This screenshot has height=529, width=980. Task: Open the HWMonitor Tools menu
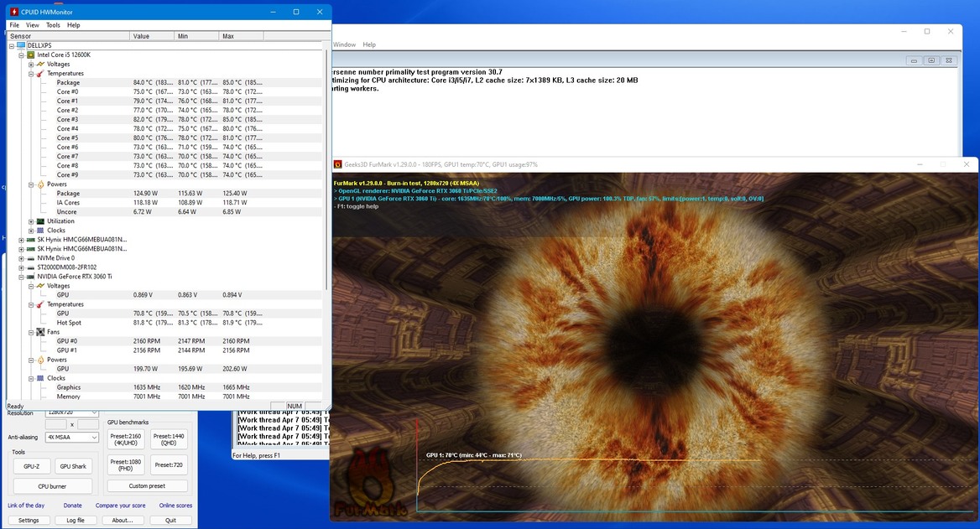coord(53,25)
